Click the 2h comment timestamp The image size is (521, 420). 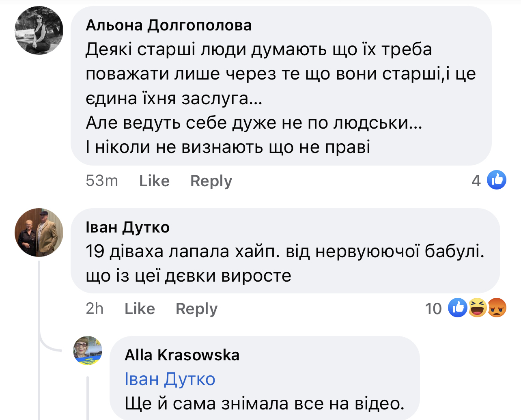(95, 309)
